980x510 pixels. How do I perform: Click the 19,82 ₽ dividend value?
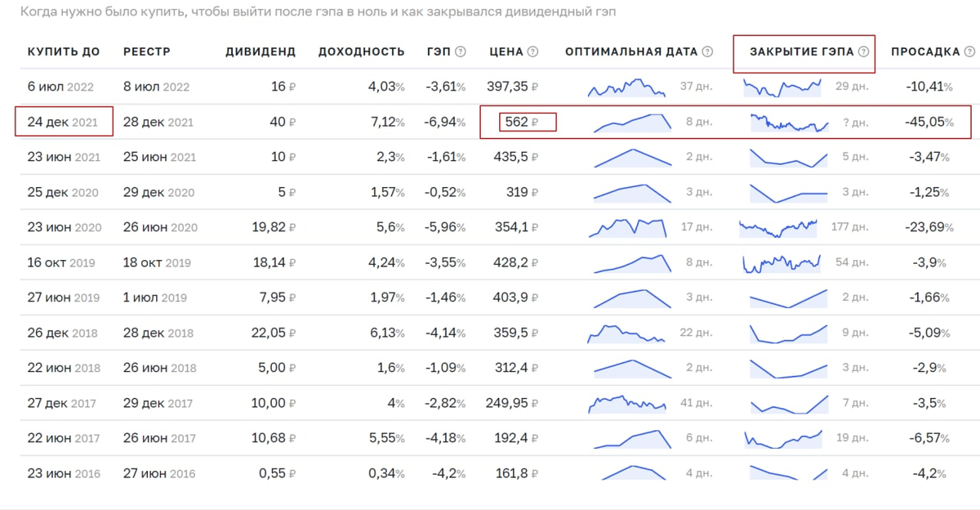pyautogui.click(x=274, y=227)
